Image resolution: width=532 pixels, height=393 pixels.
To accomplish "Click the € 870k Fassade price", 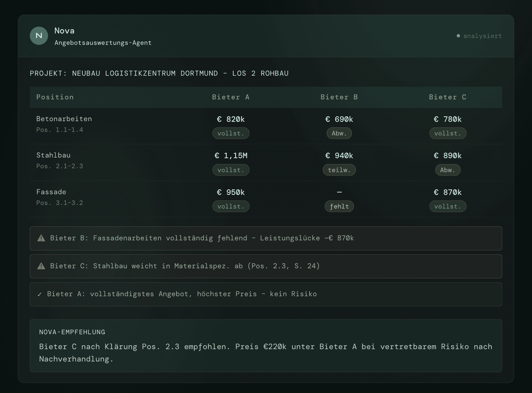I will coord(448,192).
